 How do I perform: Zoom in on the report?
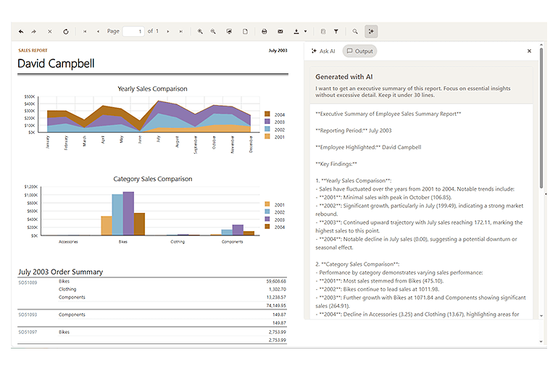(x=201, y=32)
